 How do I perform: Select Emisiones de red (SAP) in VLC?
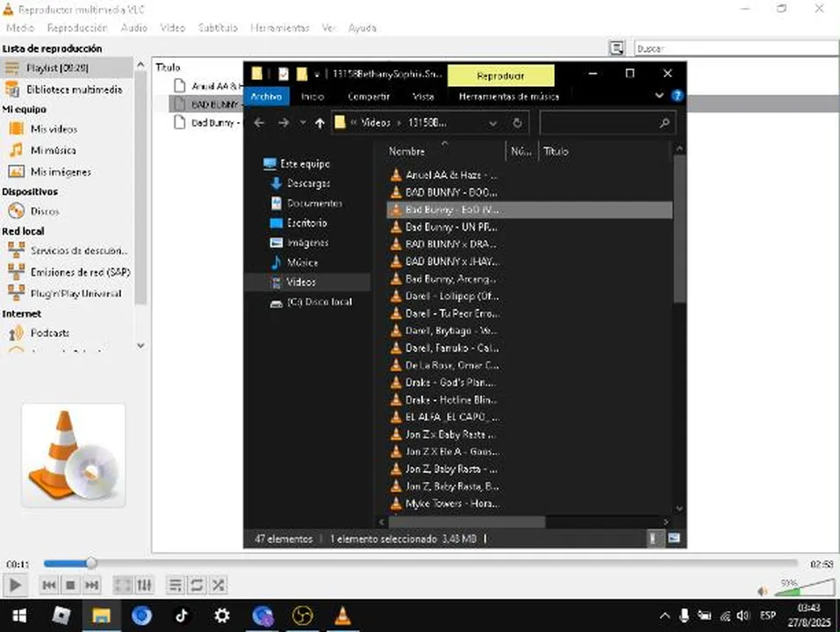pos(81,272)
